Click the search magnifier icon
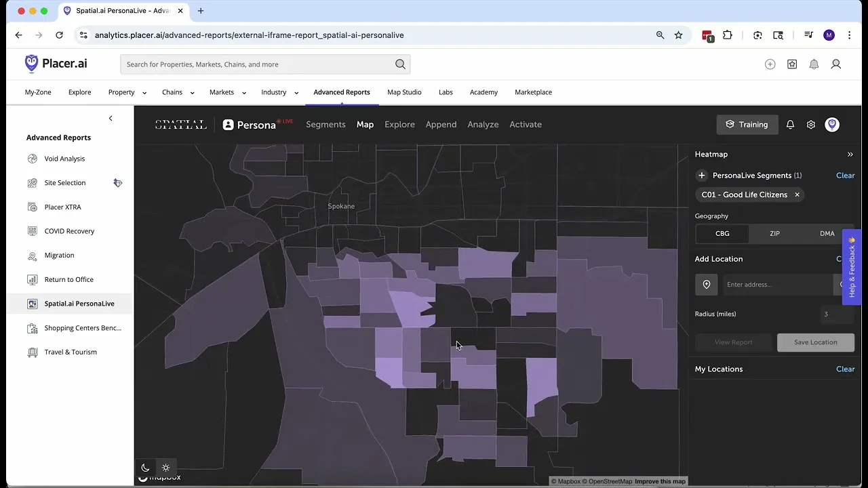The height and width of the screenshot is (488, 868). tap(400, 64)
